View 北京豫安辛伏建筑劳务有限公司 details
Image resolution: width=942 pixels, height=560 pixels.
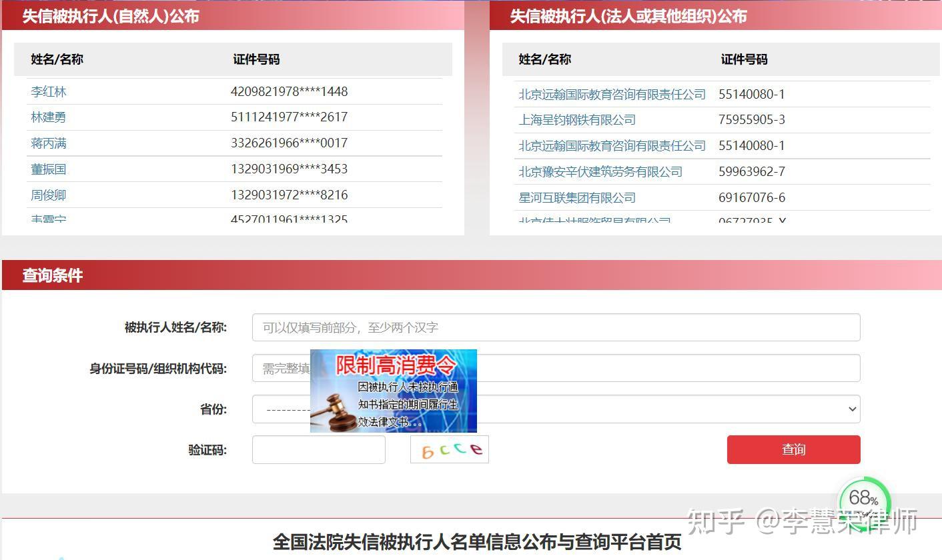click(600, 172)
